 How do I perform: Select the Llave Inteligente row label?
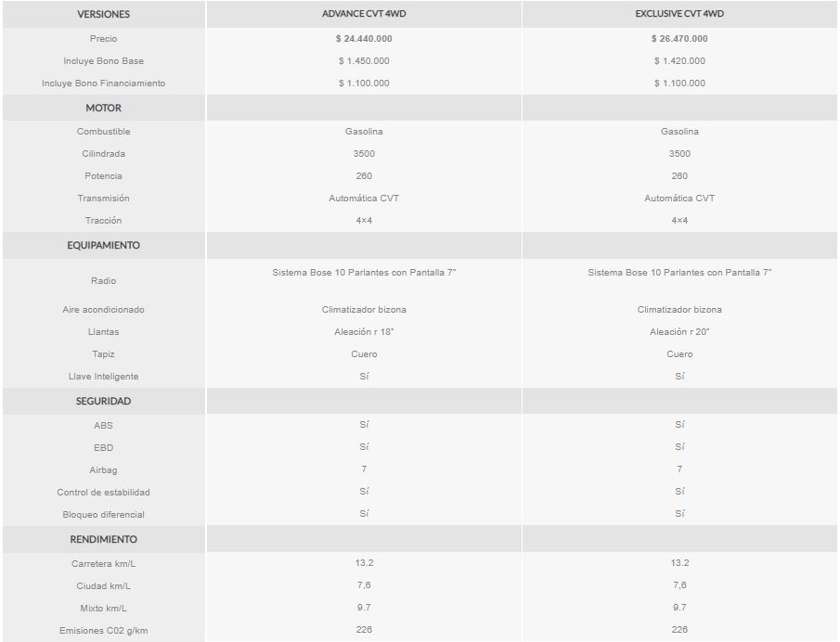[x=103, y=377]
